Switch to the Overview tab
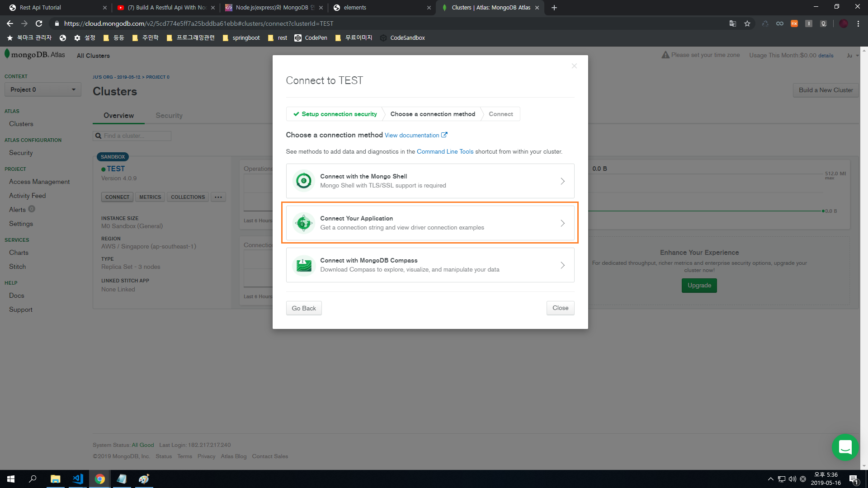The width and height of the screenshot is (868, 488). pyautogui.click(x=118, y=116)
